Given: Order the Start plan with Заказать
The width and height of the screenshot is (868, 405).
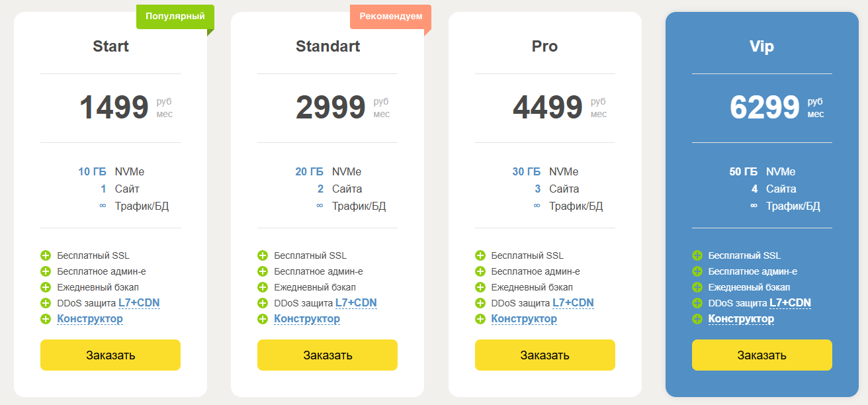Looking at the screenshot, I should pyautogui.click(x=110, y=355).
